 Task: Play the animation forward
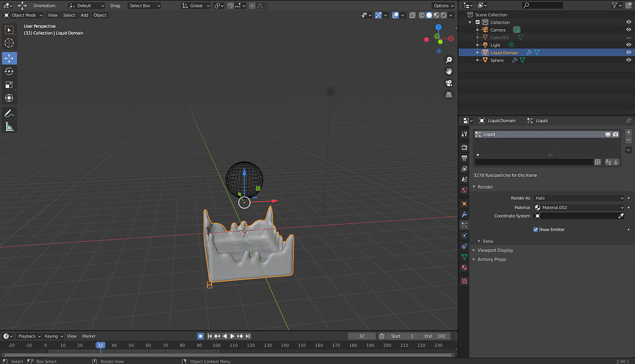point(233,336)
